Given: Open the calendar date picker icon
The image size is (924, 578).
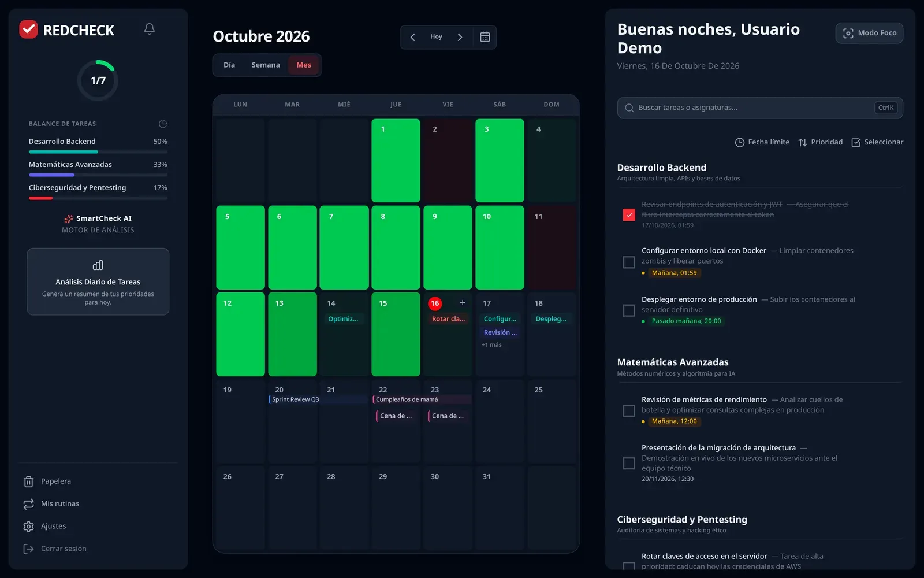Looking at the screenshot, I should [485, 37].
